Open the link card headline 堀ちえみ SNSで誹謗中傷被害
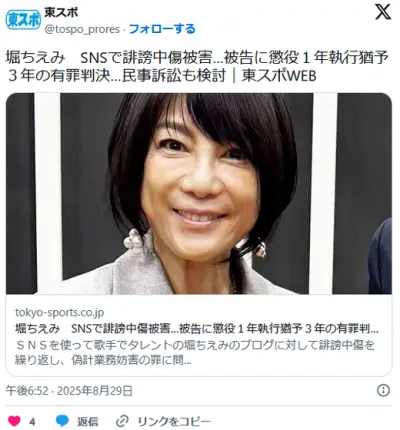The height and width of the screenshot is (430, 400). (197, 329)
